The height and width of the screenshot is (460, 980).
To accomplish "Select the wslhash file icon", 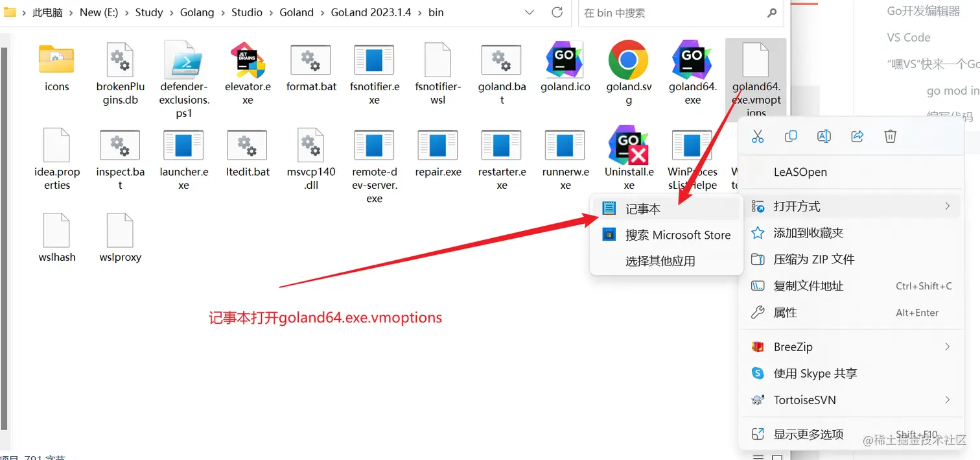I will 56,230.
